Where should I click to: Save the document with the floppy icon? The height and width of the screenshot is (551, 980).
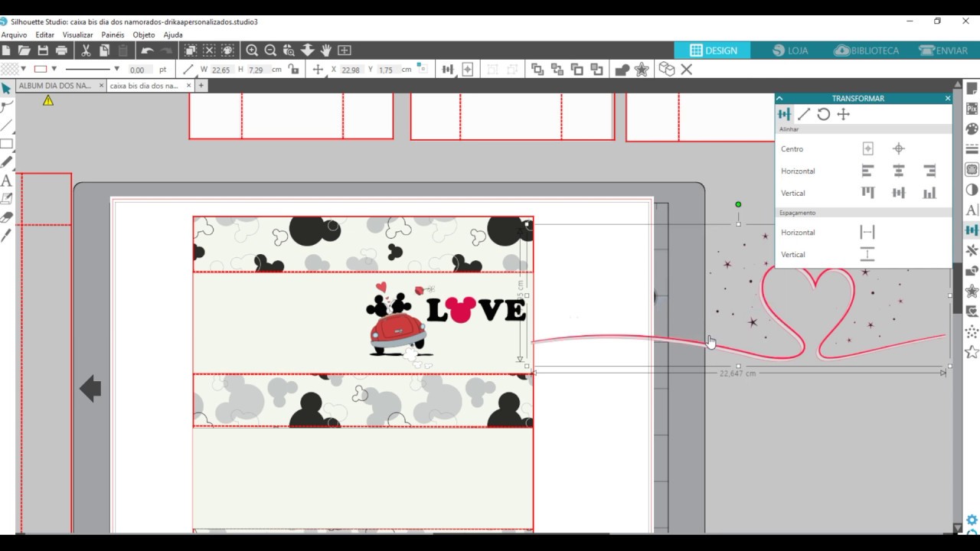43,51
